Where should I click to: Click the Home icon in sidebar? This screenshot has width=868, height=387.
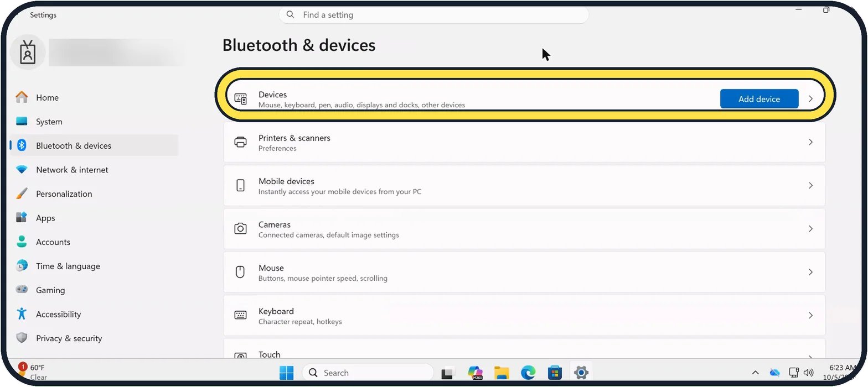coord(22,97)
